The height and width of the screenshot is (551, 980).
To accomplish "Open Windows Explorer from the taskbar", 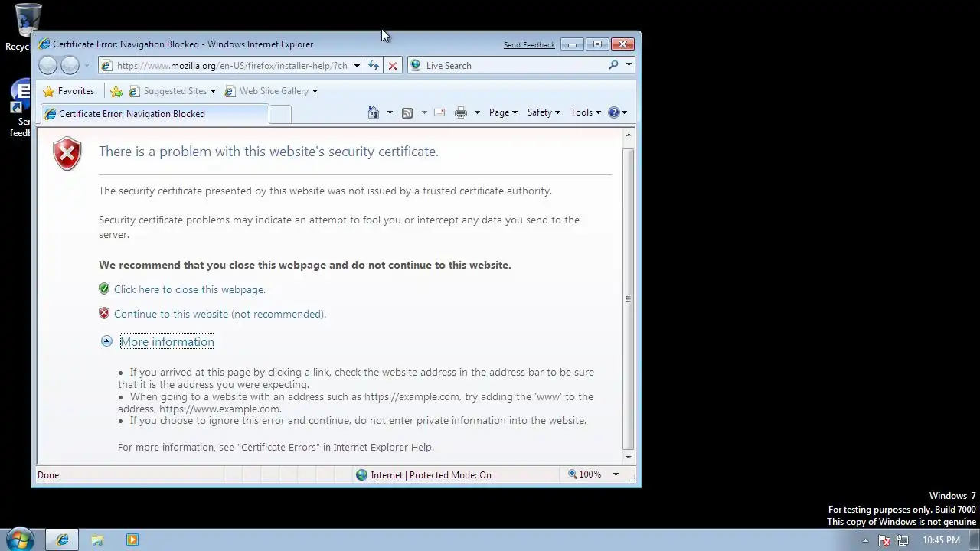I will click(x=97, y=540).
